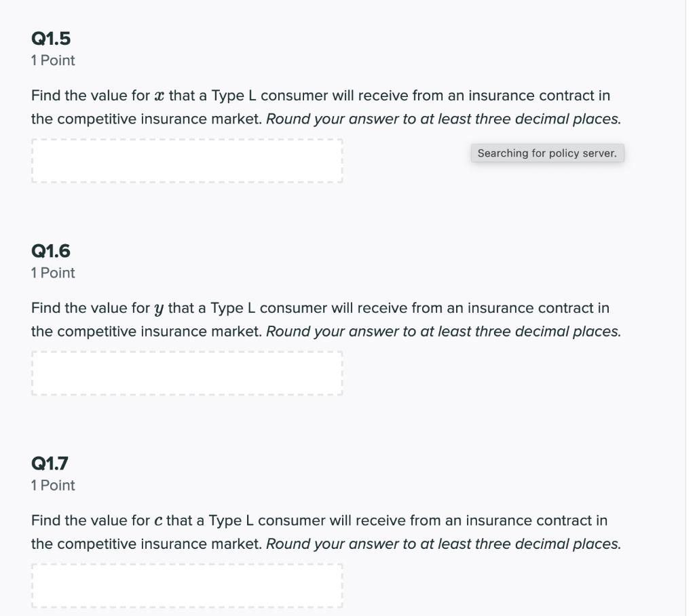This screenshot has height=616, width=695.
Task: Click the 1 Point label under Q1.6
Action: [x=52, y=273]
